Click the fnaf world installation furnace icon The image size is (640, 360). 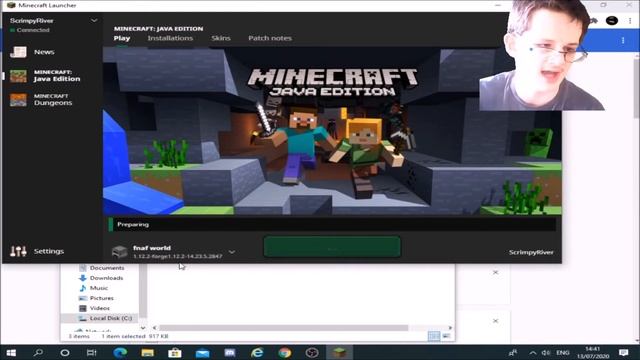(120, 251)
